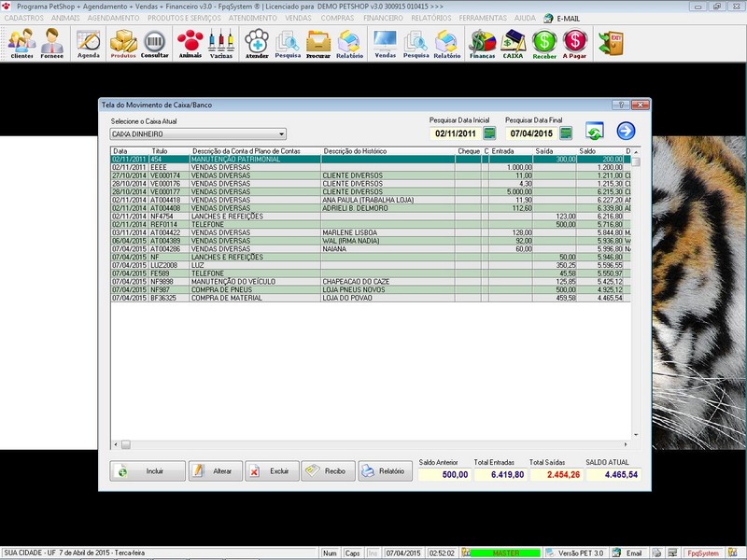This screenshot has height=560, width=747.
Task: Open the ANIMAIS menu
Action: (x=65, y=18)
